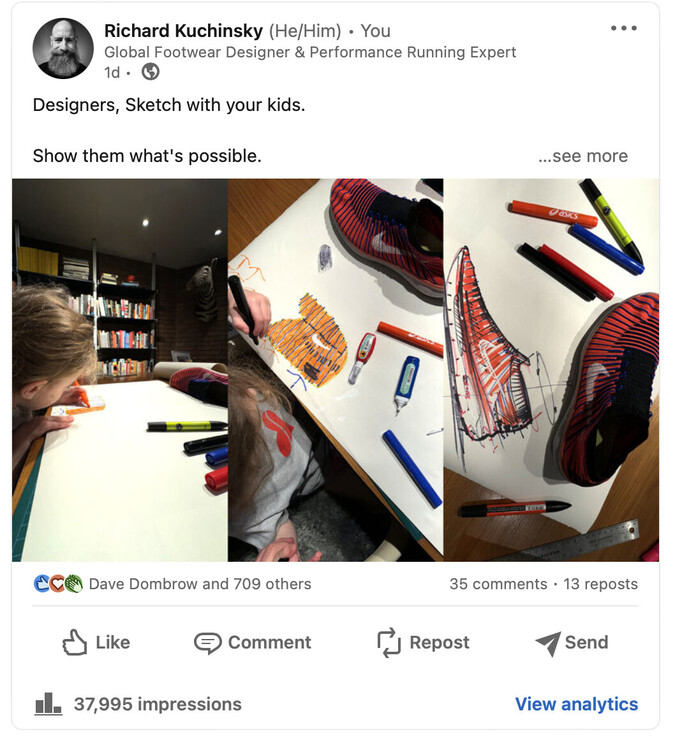Click the Repost arrows icon

point(389,643)
